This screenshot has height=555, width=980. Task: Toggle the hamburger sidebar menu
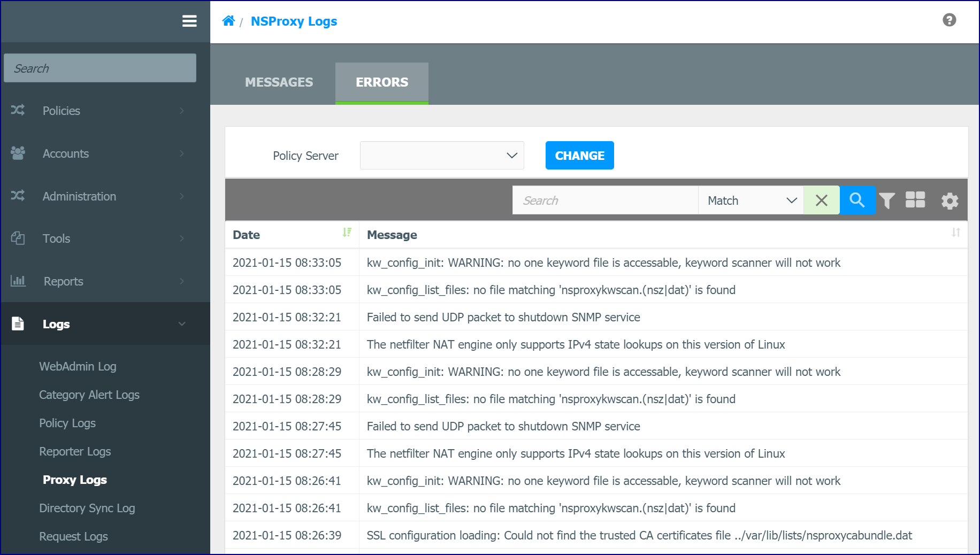coord(189,21)
